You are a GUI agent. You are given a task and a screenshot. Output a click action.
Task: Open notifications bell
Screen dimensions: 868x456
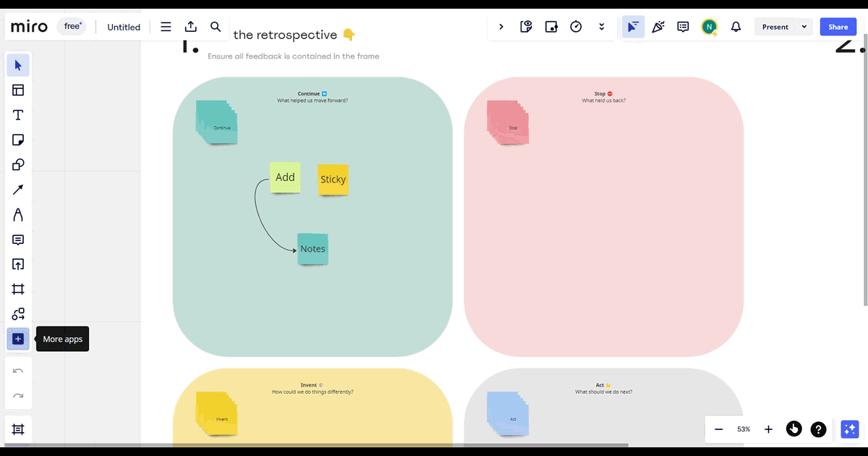736,27
